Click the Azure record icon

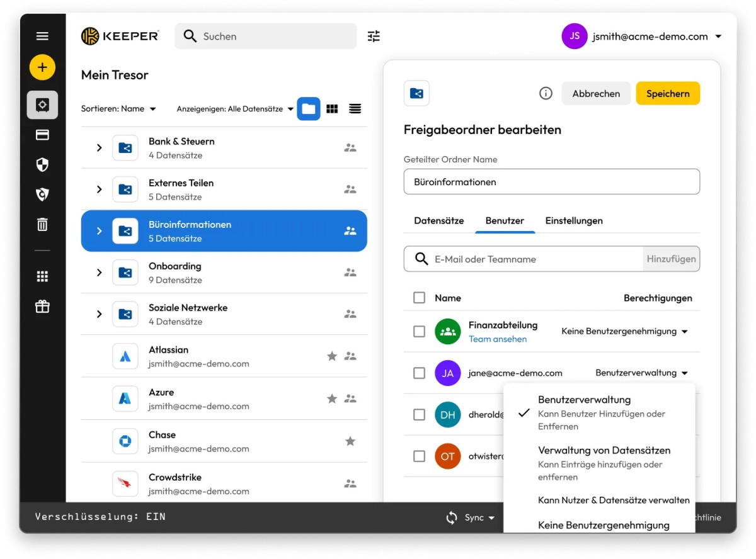[125, 398]
